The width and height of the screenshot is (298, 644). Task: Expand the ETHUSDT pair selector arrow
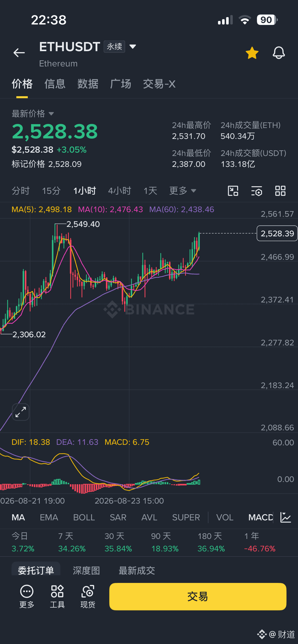pos(132,47)
